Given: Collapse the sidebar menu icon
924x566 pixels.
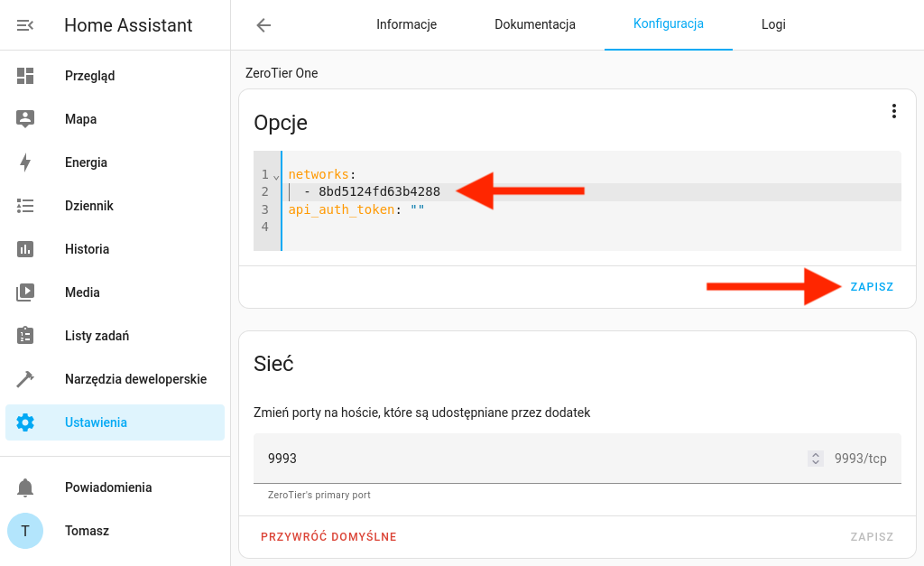Looking at the screenshot, I should [25, 25].
